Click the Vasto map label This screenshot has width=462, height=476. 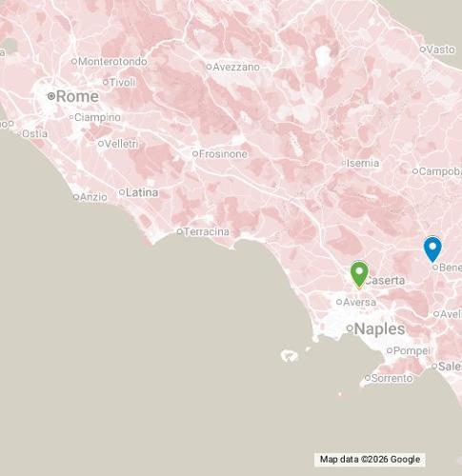(x=440, y=50)
